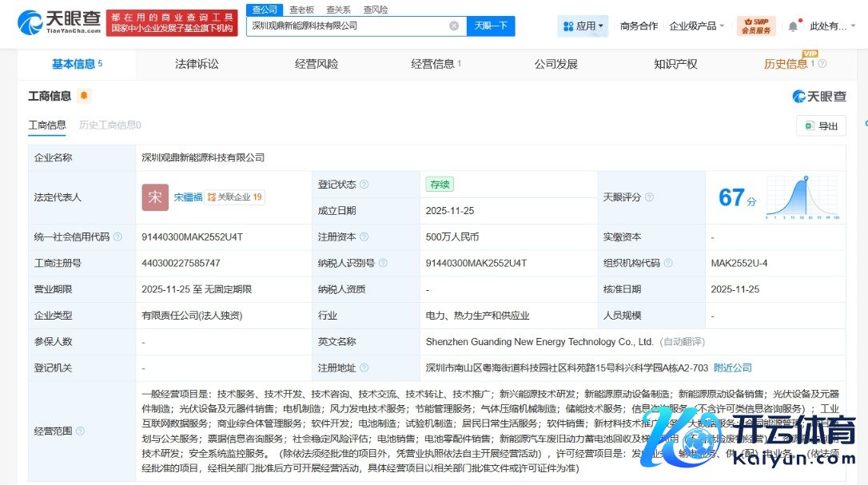Click the orange bell beside 工商信息 heading
Image resolution: width=868 pixels, height=485 pixels.
point(84,96)
